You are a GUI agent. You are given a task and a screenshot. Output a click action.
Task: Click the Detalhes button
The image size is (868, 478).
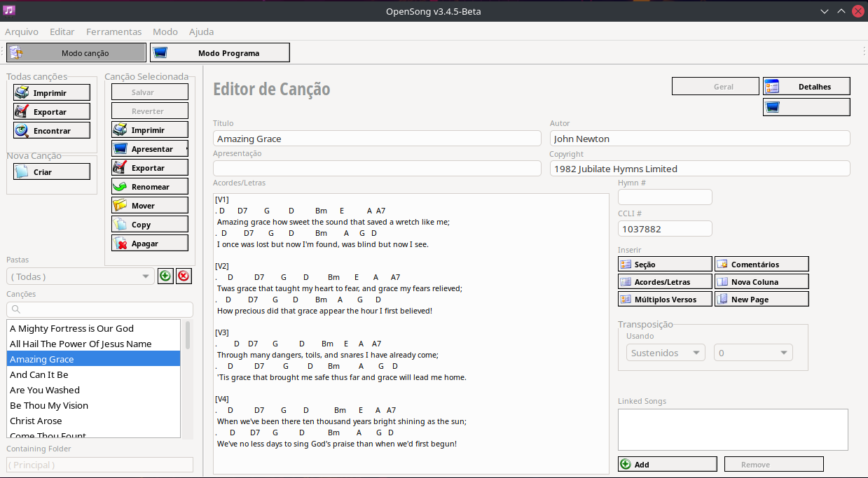tap(806, 86)
